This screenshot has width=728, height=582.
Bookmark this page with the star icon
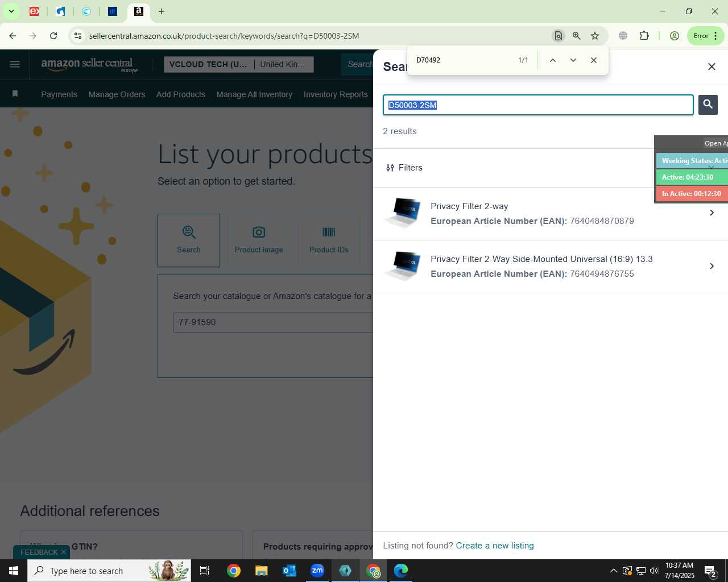click(595, 36)
